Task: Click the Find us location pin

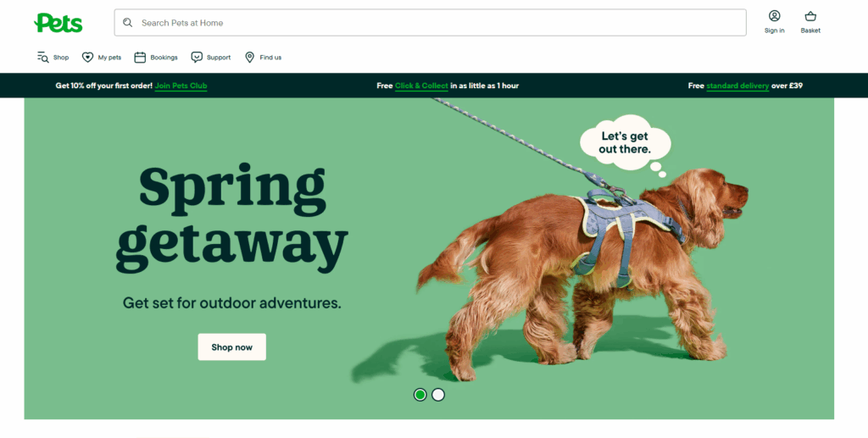Action: tap(250, 57)
